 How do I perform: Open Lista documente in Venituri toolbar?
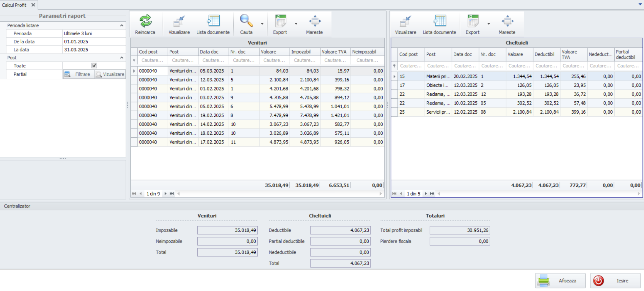[x=213, y=24]
